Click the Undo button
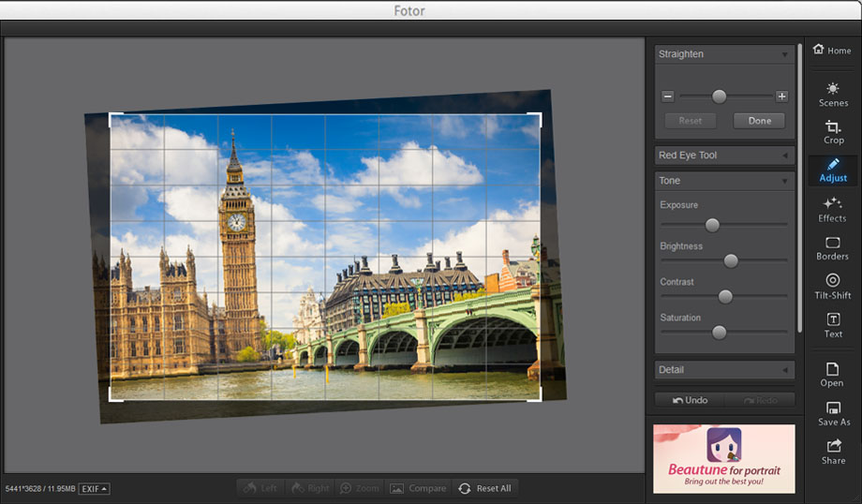This screenshot has height=504, width=862. [x=690, y=400]
